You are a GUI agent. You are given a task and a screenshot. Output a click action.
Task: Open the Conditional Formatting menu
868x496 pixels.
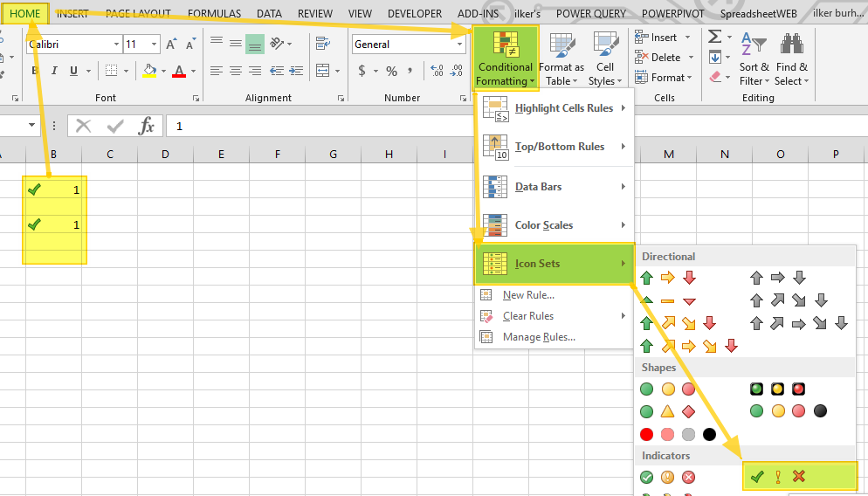[506, 59]
